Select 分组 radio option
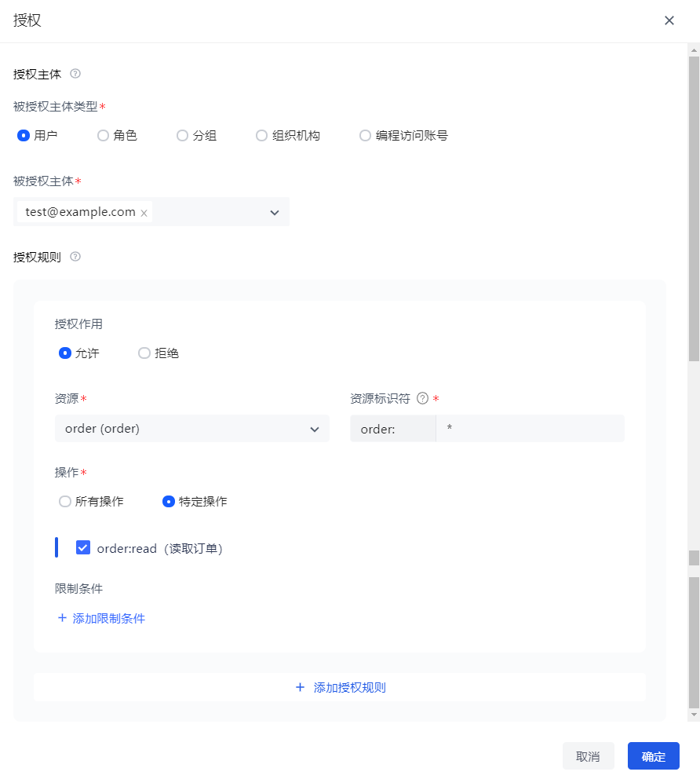 [182, 135]
